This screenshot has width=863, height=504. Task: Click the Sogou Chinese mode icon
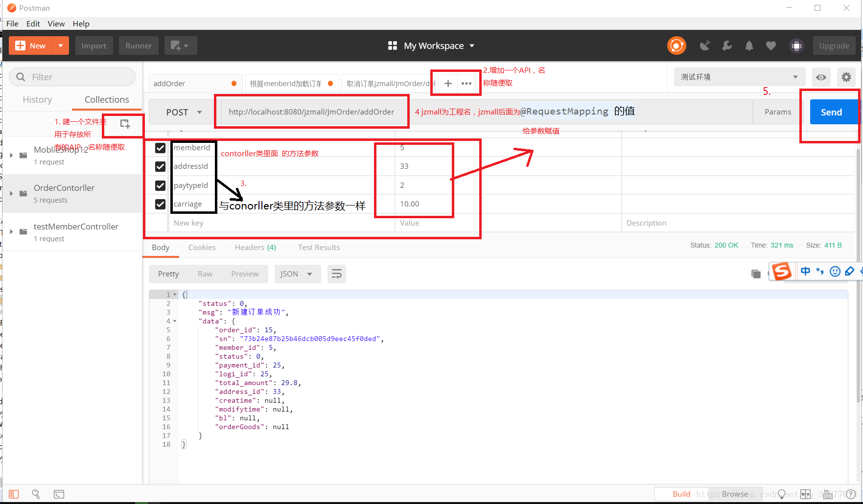[805, 271]
